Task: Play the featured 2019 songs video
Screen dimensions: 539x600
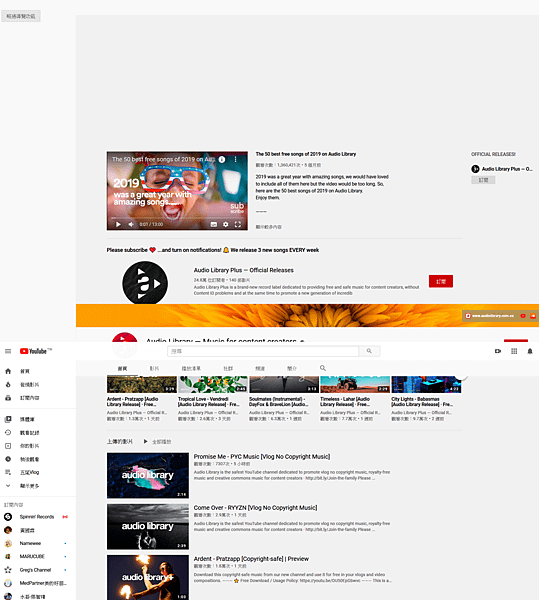Action: [118, 224]
